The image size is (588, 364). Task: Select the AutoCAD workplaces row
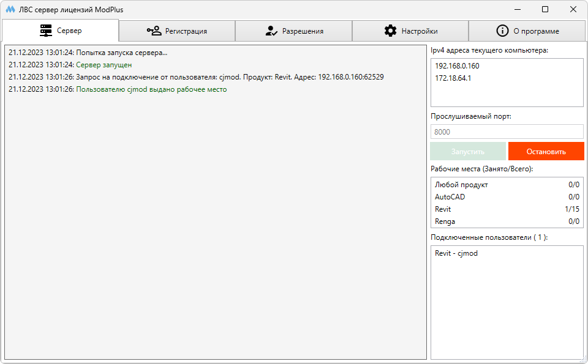click(507, 197)
